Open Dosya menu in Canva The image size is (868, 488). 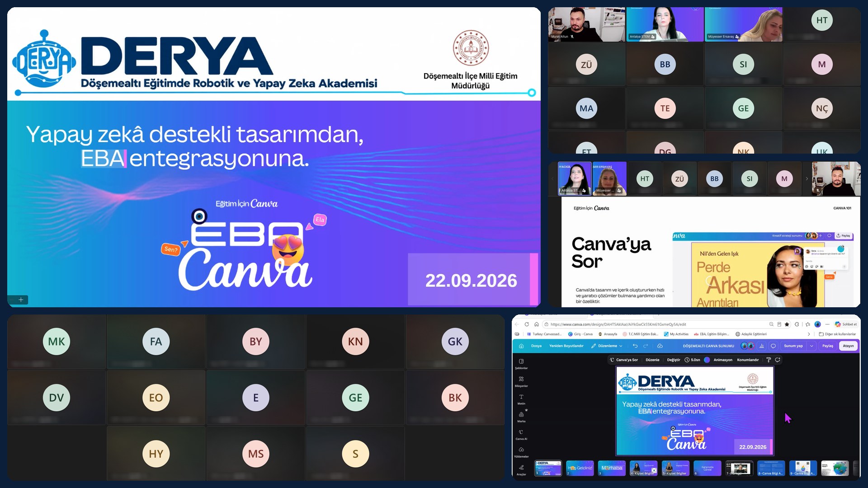(x=536, y=346)
